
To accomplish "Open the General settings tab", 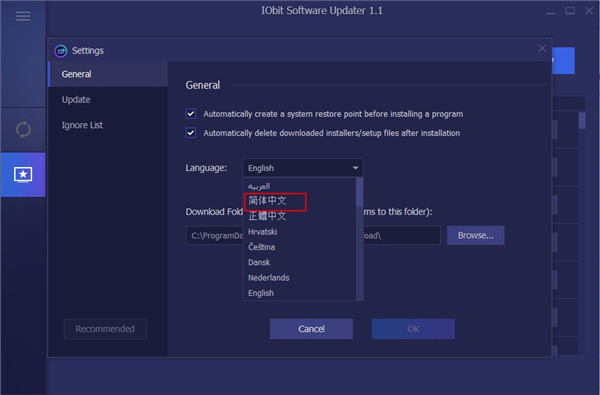I will coord(108,74).
